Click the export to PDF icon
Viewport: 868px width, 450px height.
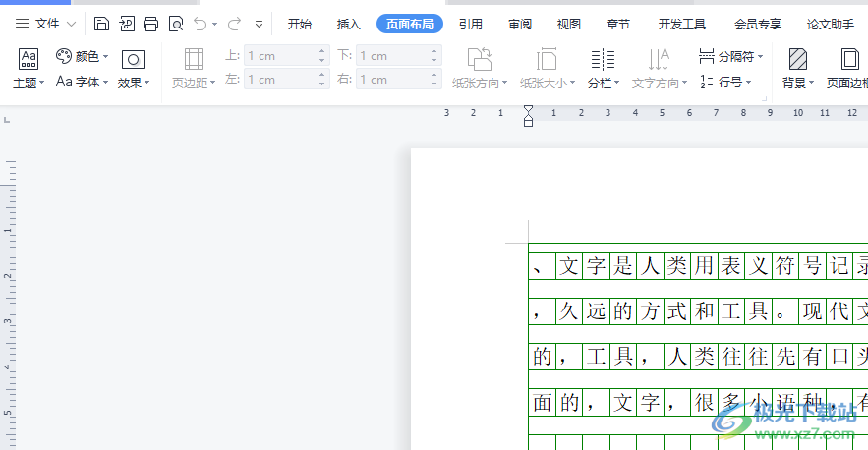click(x=127, y=24)
